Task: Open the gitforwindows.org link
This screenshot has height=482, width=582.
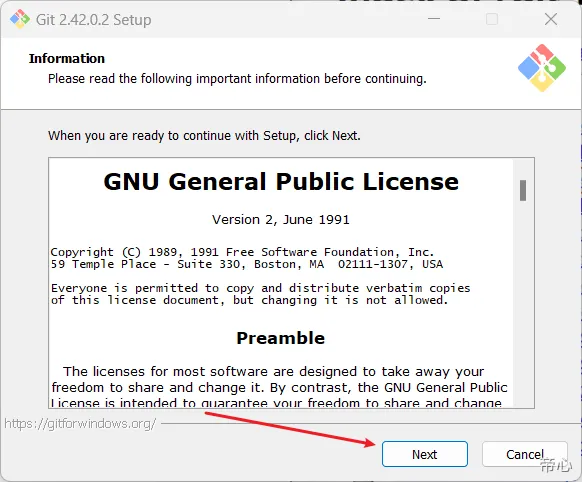Action: [80, 423]
